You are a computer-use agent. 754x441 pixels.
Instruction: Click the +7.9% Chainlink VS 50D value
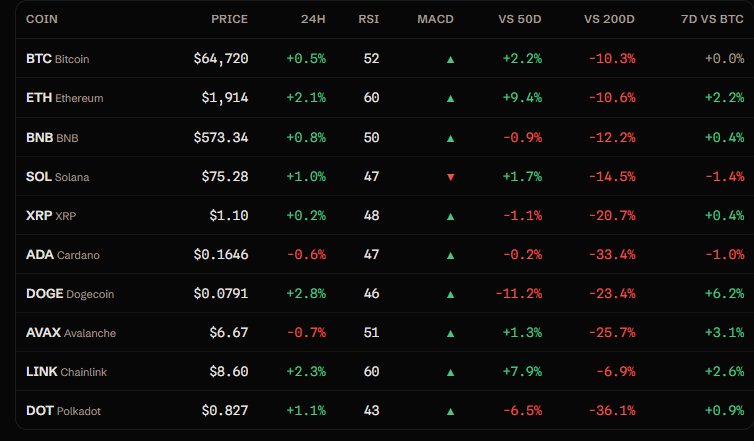pos(522,371)
